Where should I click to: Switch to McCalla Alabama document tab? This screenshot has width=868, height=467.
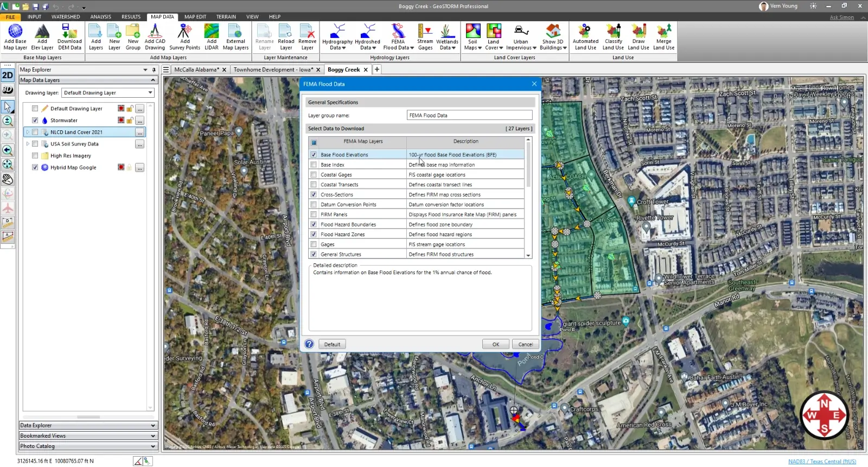click(196, 70)
